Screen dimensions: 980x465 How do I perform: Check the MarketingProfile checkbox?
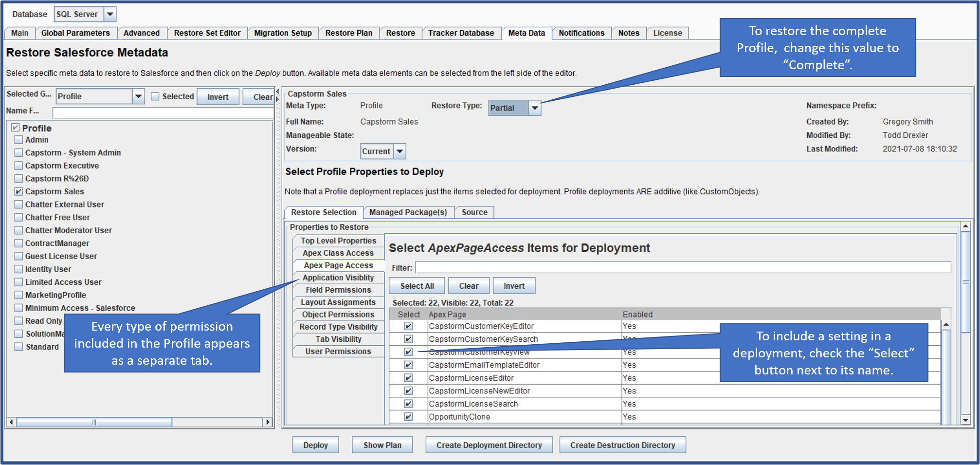(x=18, y=295)
